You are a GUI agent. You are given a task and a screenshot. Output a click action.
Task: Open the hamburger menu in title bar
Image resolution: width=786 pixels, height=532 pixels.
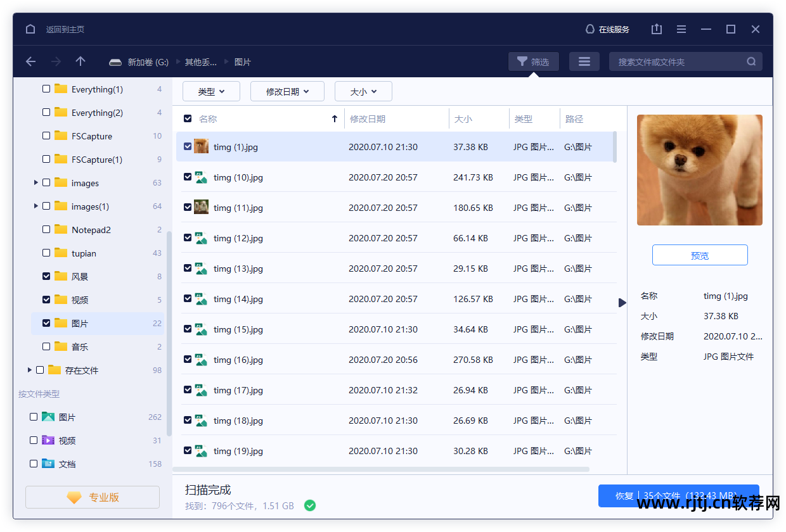681,29
